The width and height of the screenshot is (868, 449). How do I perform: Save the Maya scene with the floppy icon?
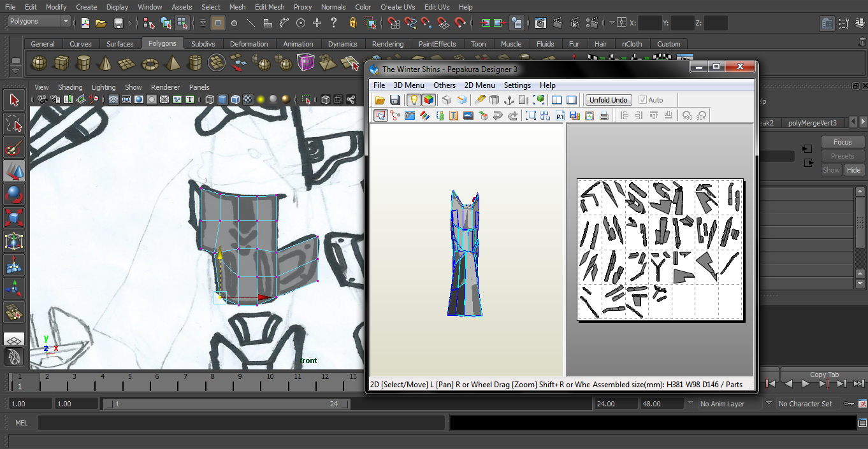pos(119,23)
